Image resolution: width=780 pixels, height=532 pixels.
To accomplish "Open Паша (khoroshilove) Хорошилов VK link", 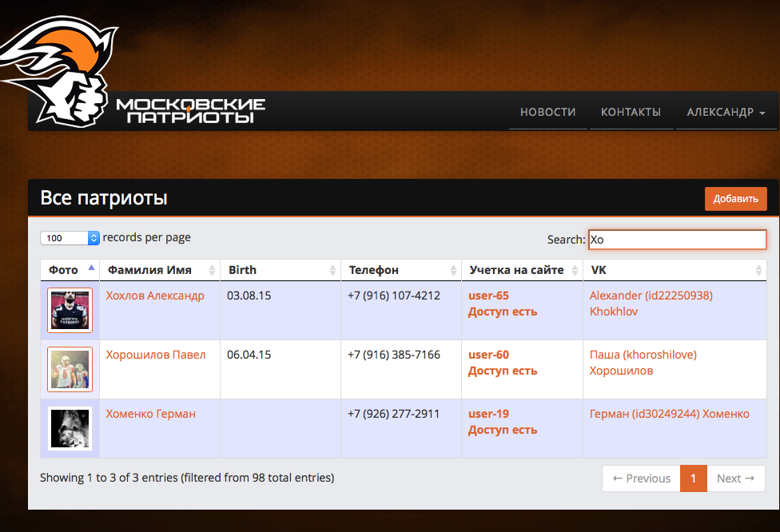I will (x=643, y=363).
